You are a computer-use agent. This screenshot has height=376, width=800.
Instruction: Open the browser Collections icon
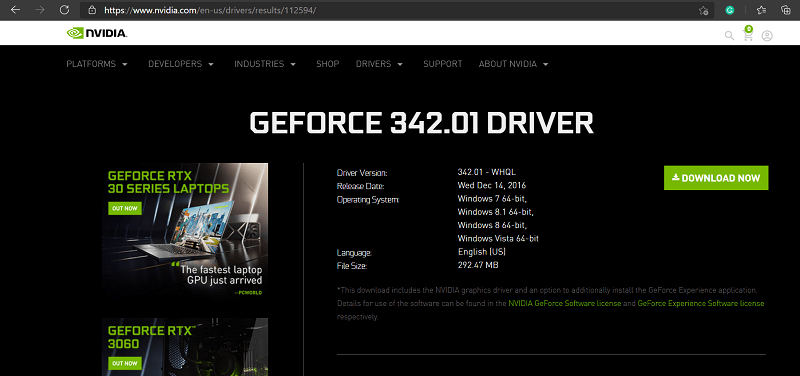tap(786, 10)
